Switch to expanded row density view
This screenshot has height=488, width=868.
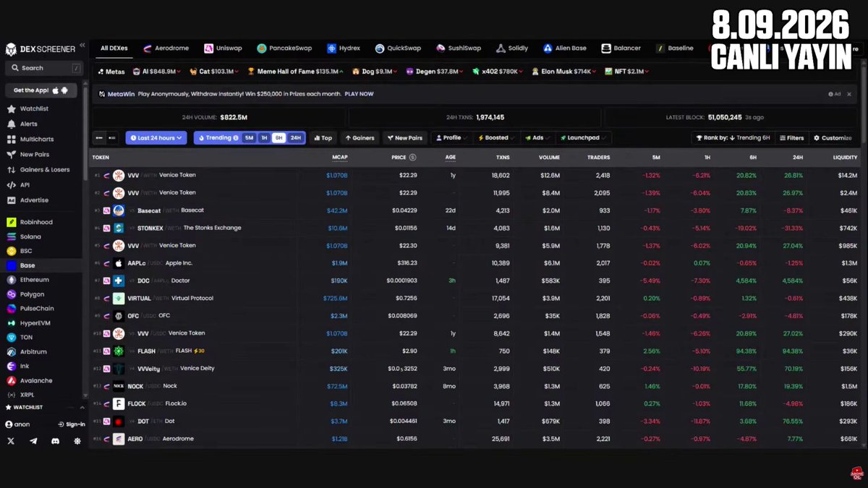(112, 138)
